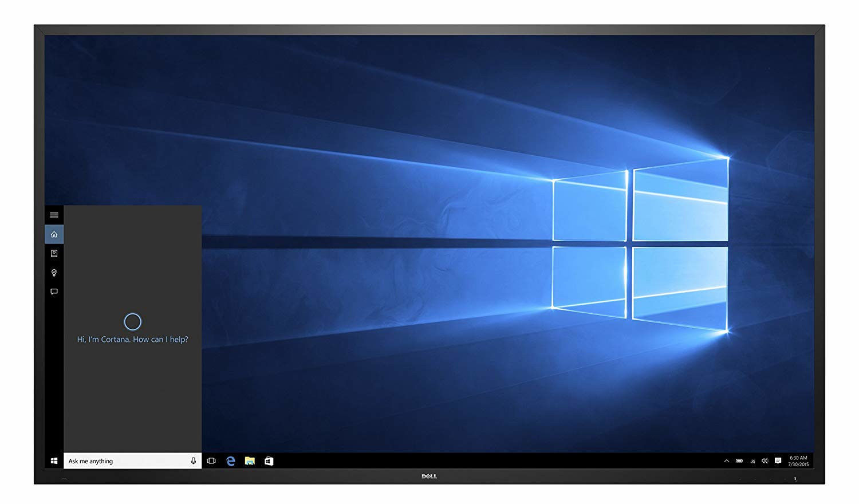Open the Windows Store taskbar icon

tap(269, 460)
